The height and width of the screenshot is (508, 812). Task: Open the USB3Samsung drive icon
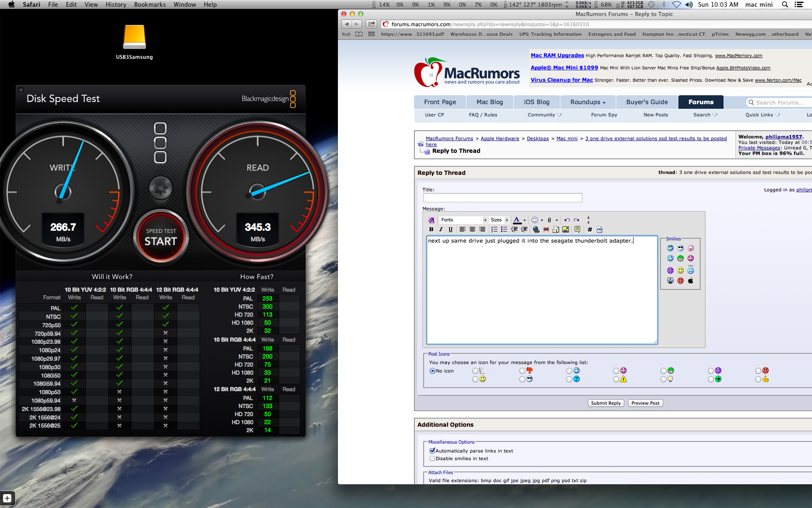(134, 37)
